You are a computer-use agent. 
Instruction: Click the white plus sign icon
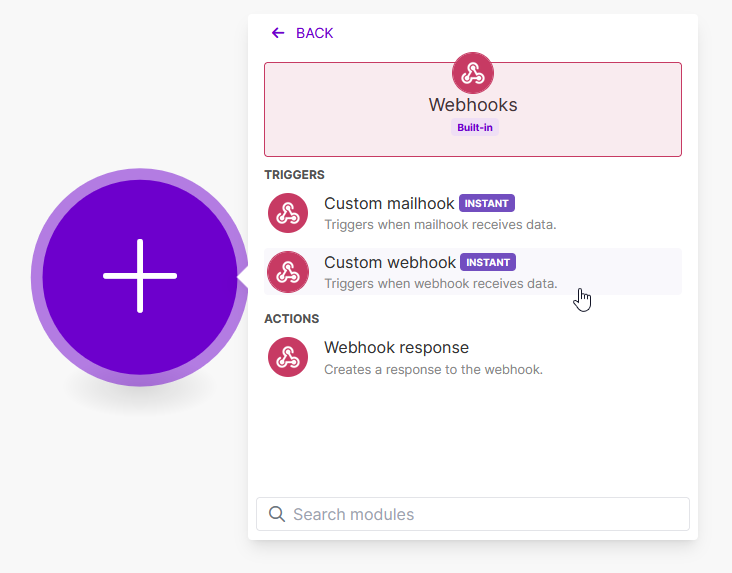pyautogui.click(x=140, y=276)
